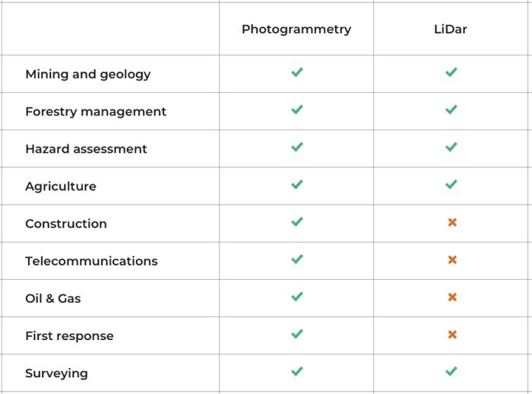The width and height of the screenshot is (532, 394).
Task: Click the Agriculture row label
Action: pyautogui.click(x=61, y=186)
